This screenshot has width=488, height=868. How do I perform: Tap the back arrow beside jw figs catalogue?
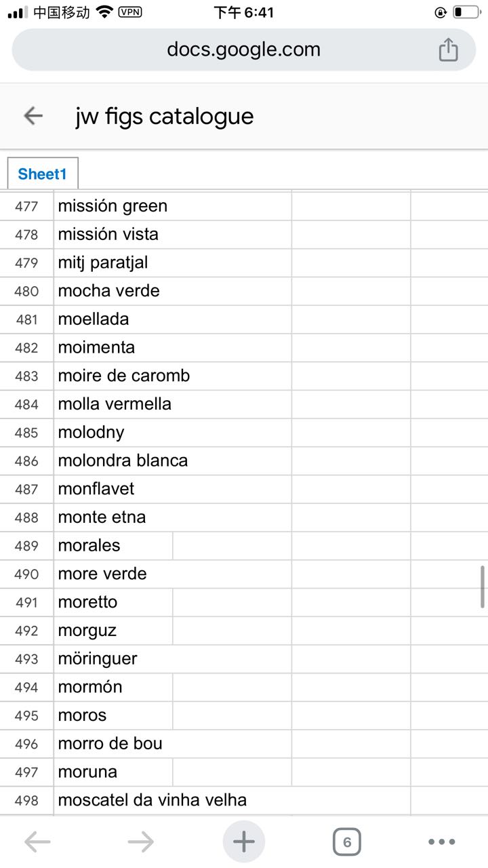click(33, 116)
